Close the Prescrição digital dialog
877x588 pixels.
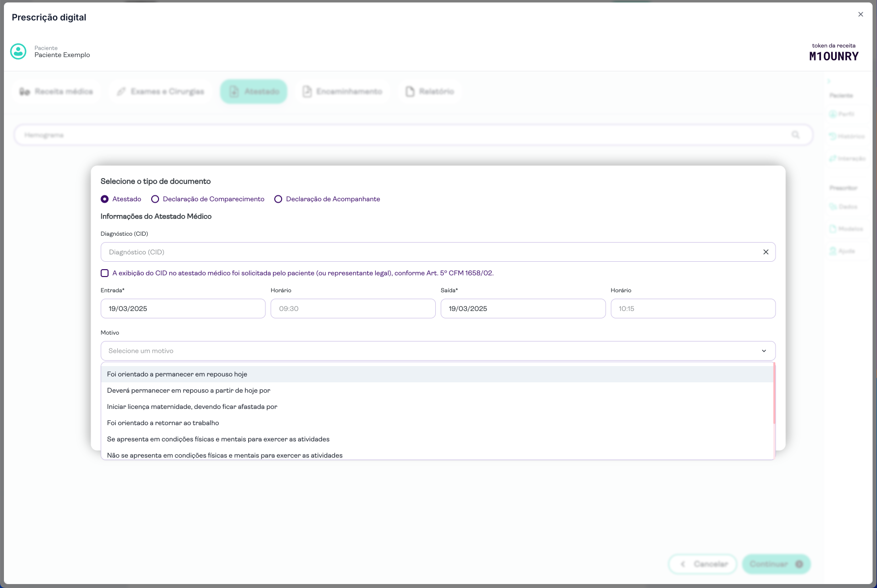point(860,14)
